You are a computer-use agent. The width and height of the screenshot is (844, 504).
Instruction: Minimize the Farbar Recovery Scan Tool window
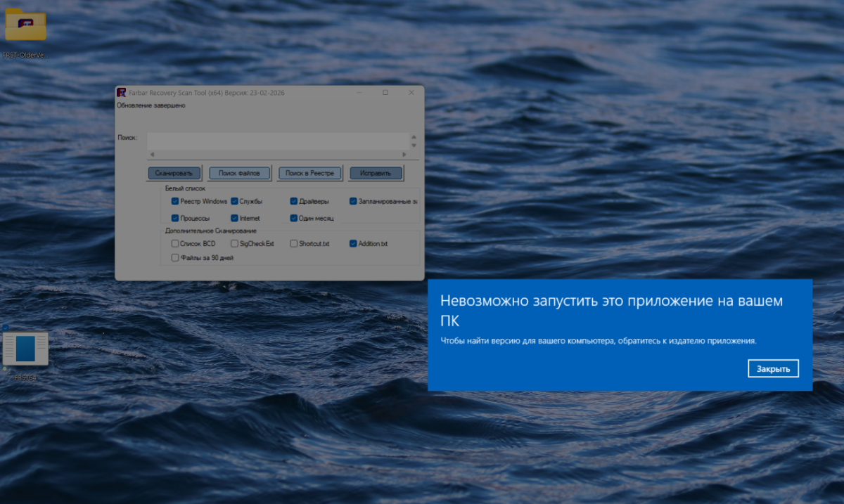coord(359,93)
